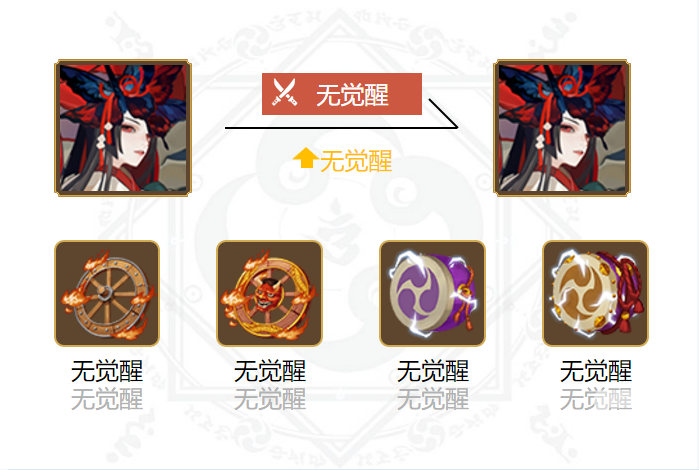Image resolution: width=699 pixels, height=470 pixels.
Task: Click gray 无觉醒 text under oni mask wheel
Action: pyautogui.click(x=270, y=399)
